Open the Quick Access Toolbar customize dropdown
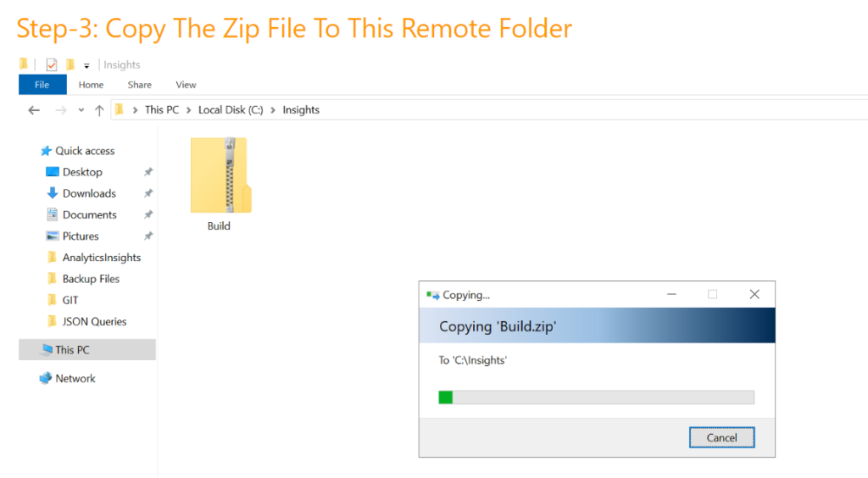The image size is (868, 478). (x=86, y=65)
